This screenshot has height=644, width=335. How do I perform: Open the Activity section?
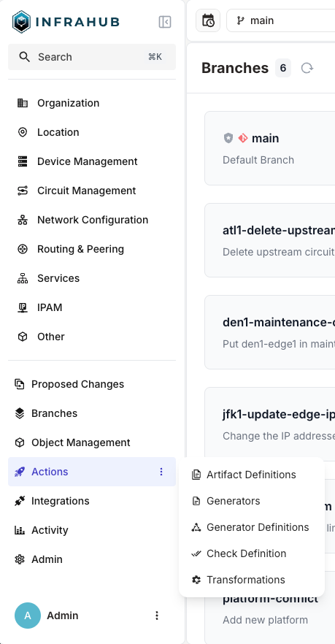(92, 530)
